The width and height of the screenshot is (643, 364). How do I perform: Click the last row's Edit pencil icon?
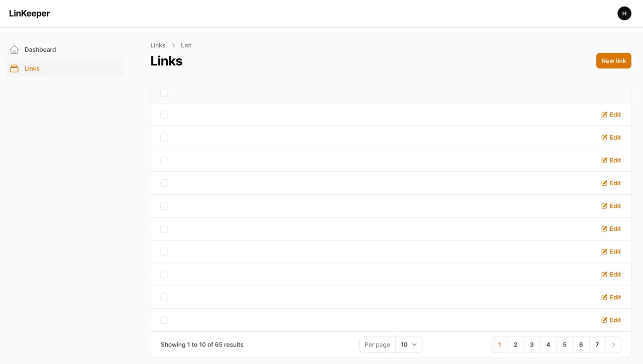pyautogui.click(x=604, y=320)
